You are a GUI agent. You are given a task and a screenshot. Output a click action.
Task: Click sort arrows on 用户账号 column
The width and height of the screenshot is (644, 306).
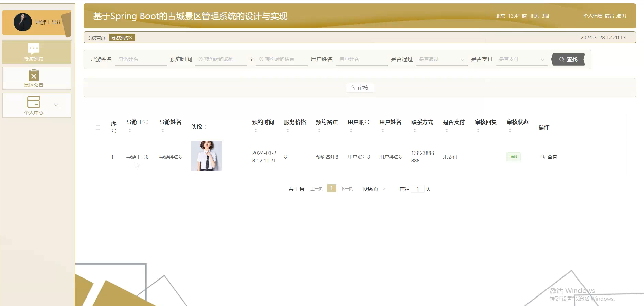[351, 130]
